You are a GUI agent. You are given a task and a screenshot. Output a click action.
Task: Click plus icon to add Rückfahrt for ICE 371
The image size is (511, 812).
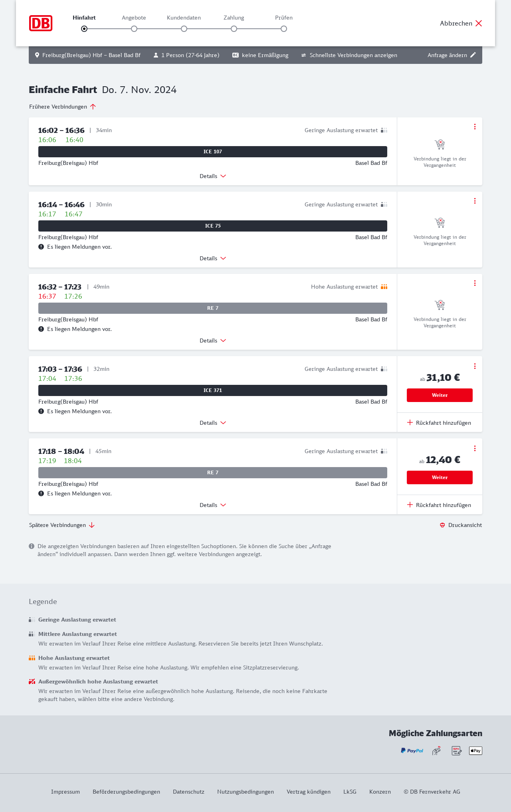point(410,422)
